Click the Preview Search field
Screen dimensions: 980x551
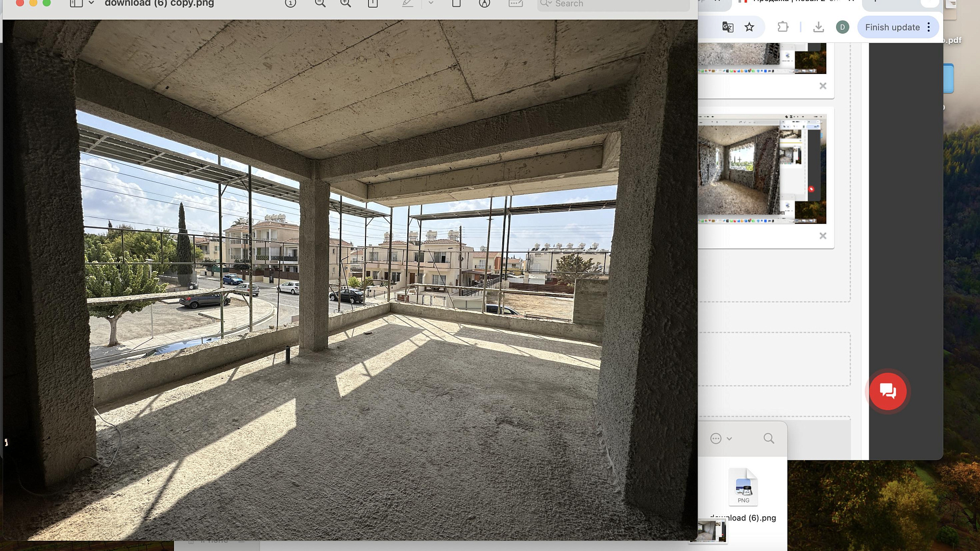pyautogui.click(x=612, y=4)
